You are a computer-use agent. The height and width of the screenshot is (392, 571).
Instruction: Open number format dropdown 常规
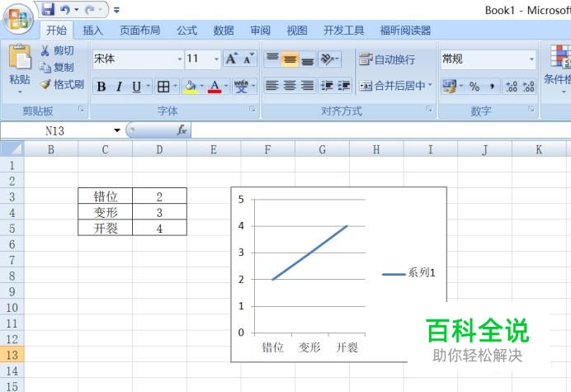tap(531, 59)
